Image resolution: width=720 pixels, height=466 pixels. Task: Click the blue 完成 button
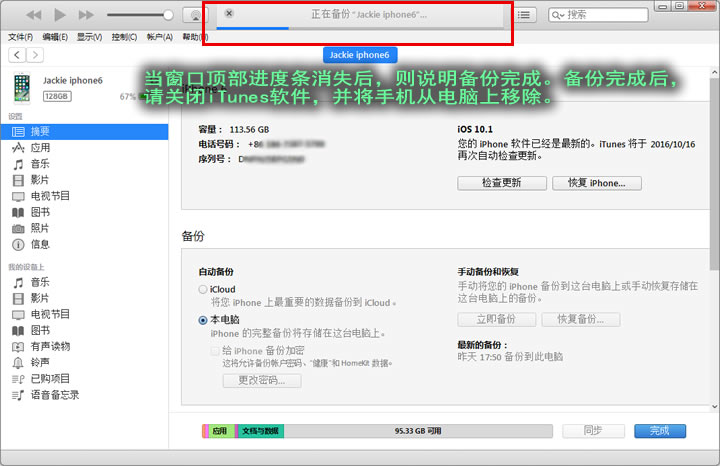(660, 431)
